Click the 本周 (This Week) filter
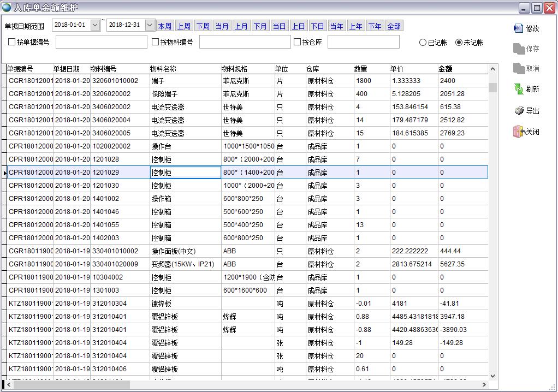Image resolution: width=558 pixels, height=392 pixels. point(164,25)
